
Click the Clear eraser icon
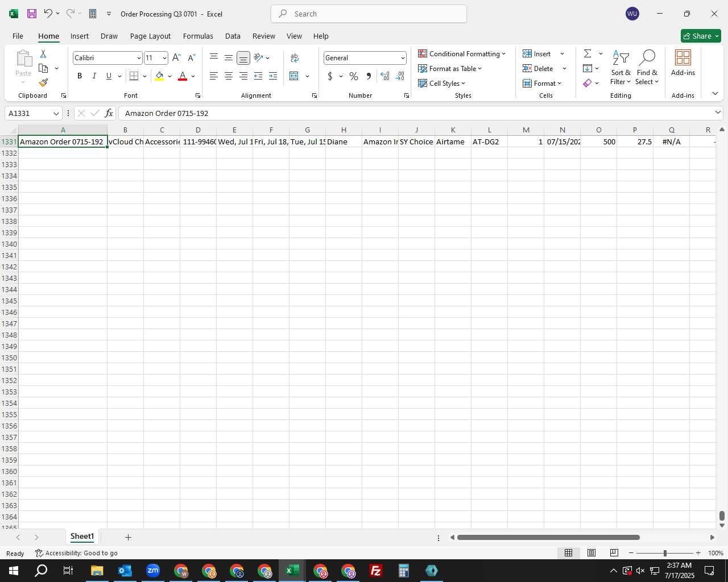coord(588,83)
